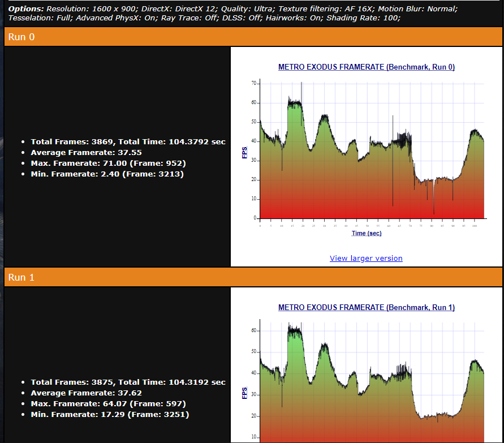This screenshot has width=504, height=443.
Task: Click the Run 0 chart title text
Action: (x=367, y=67)
